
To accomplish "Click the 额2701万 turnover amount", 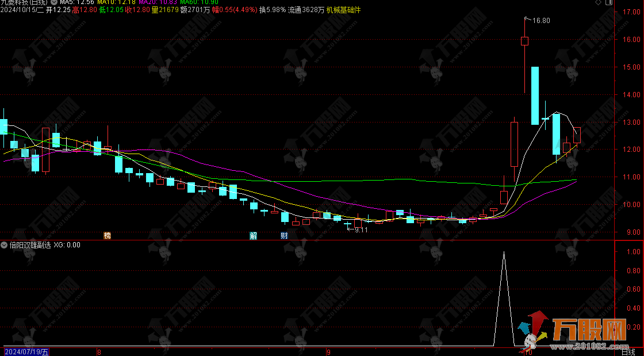I will pyautogui.click(x=195, y=10).
